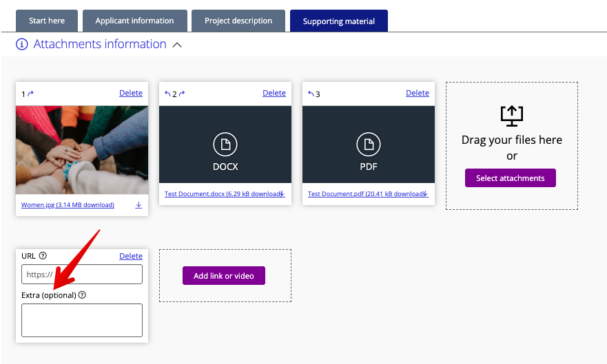Click the info icon beside Attachments information
This screenshot has width=607, height=364.
(x=22, y=45)
